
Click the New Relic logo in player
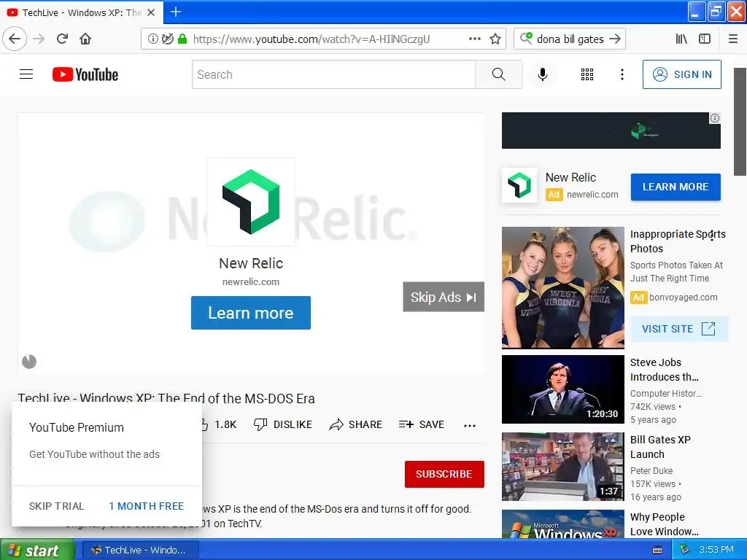coord(251,202)
